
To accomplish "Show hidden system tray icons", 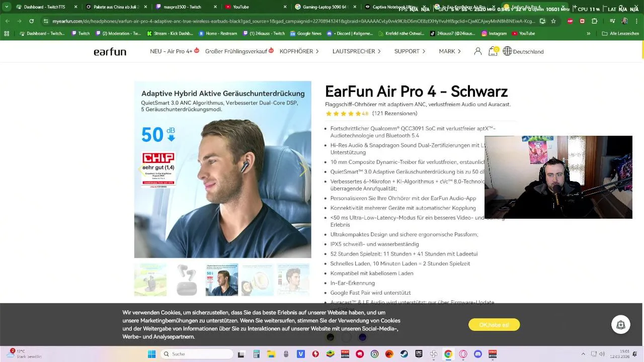I will point(583,354).
